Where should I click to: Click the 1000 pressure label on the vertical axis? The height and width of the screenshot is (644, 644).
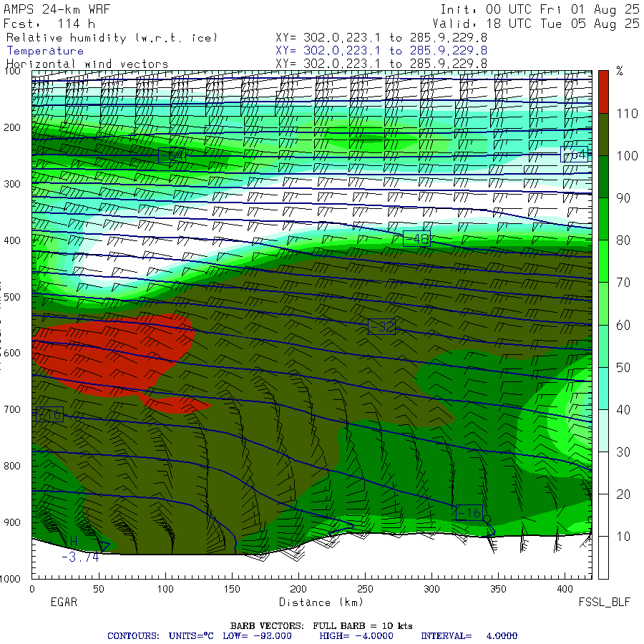click(x=10, y=579)
